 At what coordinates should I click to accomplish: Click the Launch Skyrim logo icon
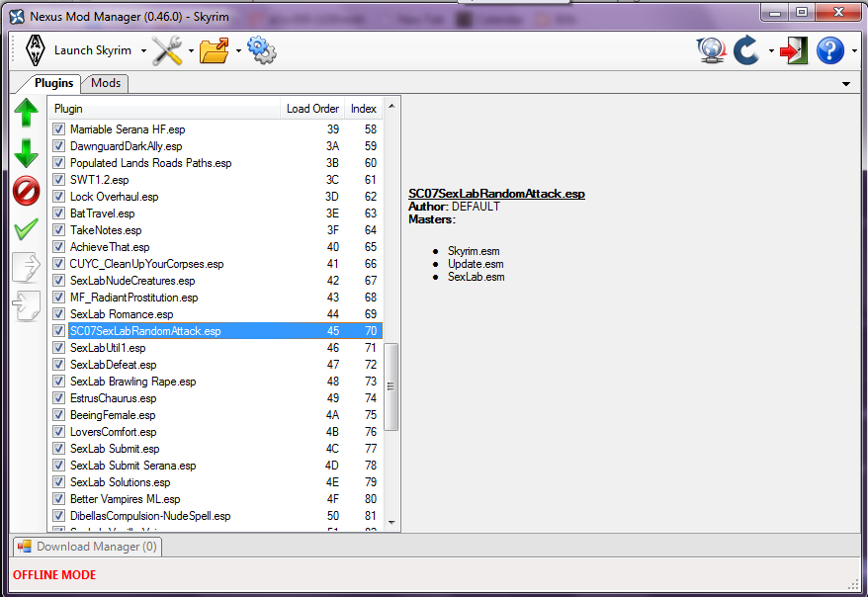[36, 50]
